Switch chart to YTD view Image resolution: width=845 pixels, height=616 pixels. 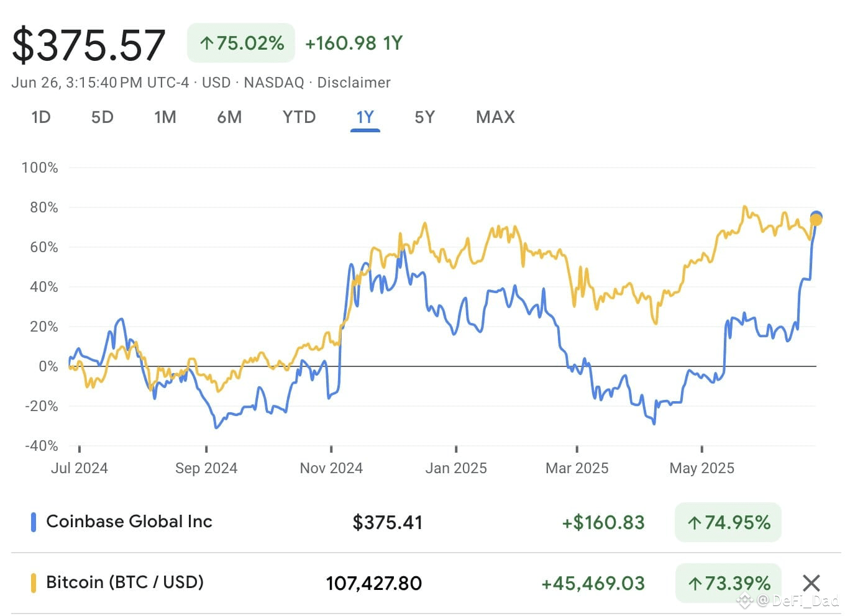(x=299, y=117)
